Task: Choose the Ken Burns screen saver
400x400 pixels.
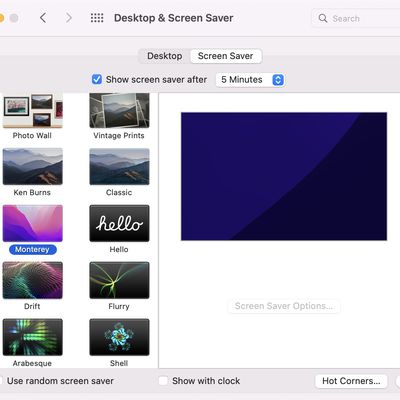Action: tap(33, 166)
